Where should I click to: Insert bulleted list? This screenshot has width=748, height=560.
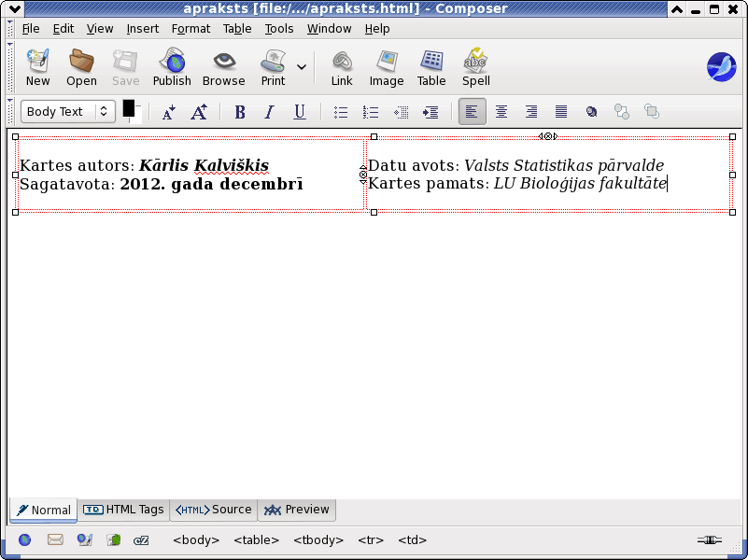[x=341, y=112]
